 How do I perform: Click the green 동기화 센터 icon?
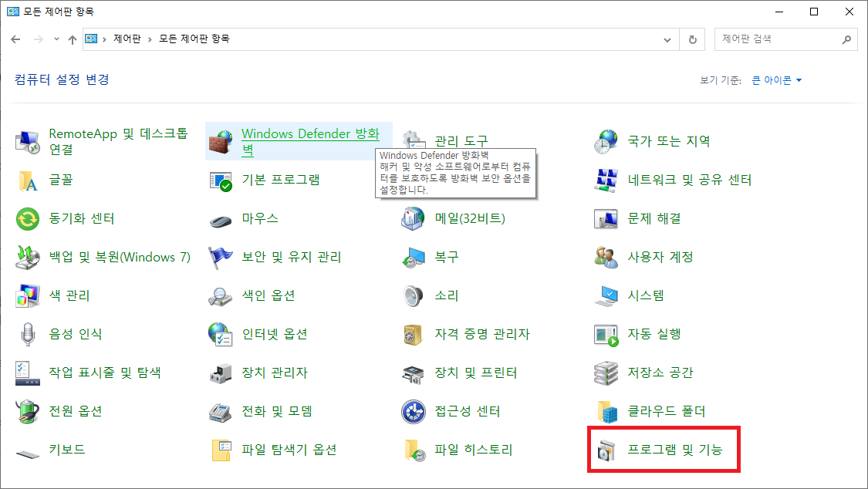click(x=27, y=219)
